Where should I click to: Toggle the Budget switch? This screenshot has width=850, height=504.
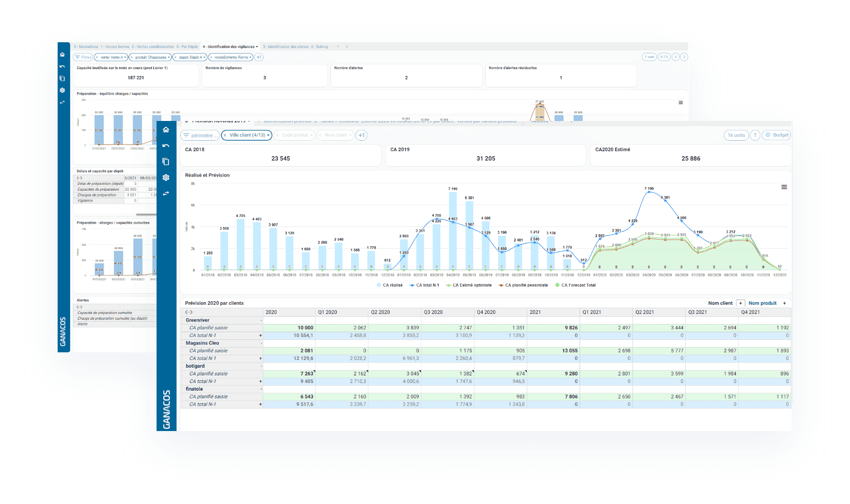(777, 135)
